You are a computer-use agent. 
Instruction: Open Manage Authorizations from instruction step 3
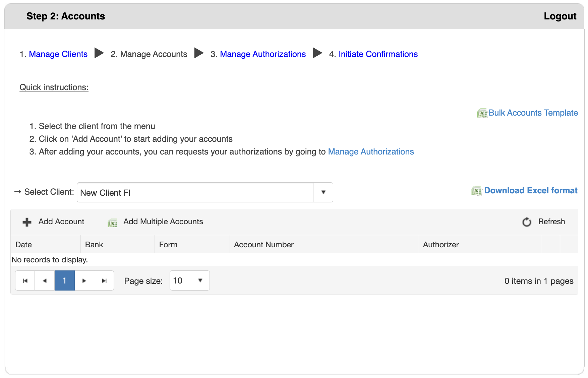coord(371,151)
